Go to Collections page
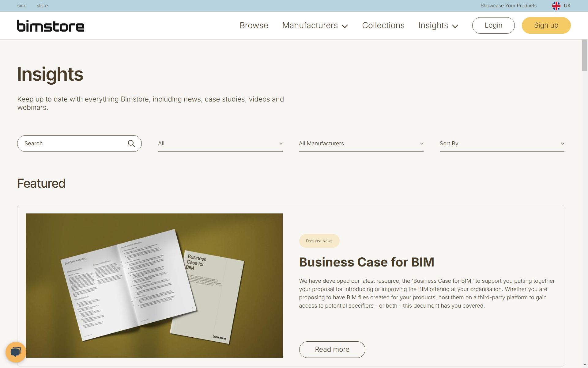This screenshot has width=588, height=368. (383, 25)
